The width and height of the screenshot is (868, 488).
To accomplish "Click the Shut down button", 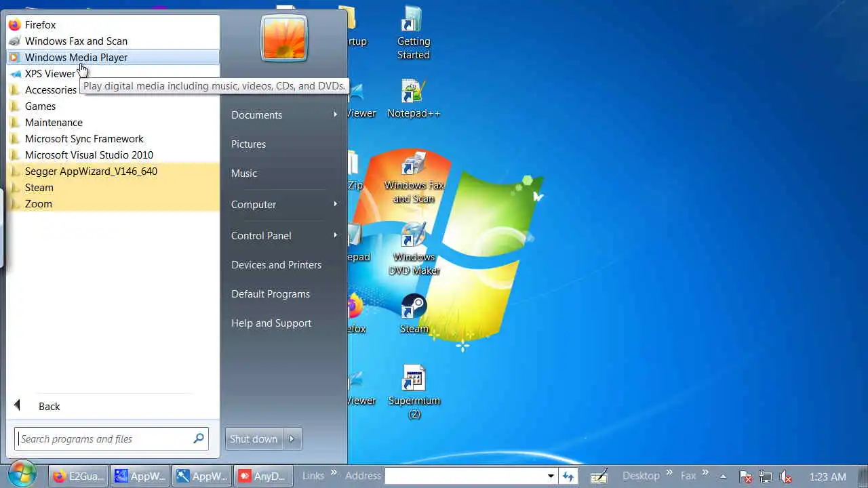I will pos(254,439).
